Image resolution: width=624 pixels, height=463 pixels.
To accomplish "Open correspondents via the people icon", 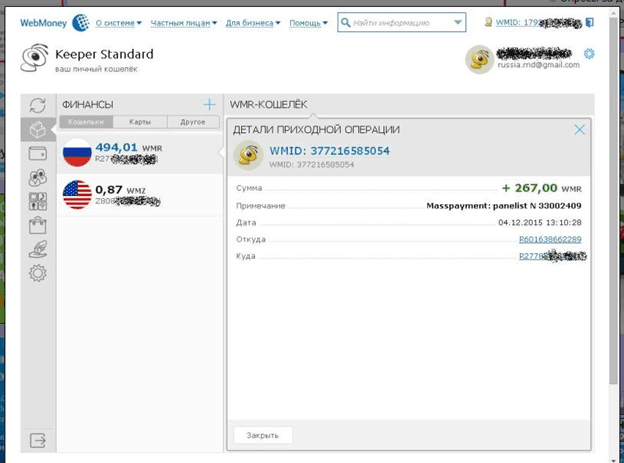I will pos(38,178).
